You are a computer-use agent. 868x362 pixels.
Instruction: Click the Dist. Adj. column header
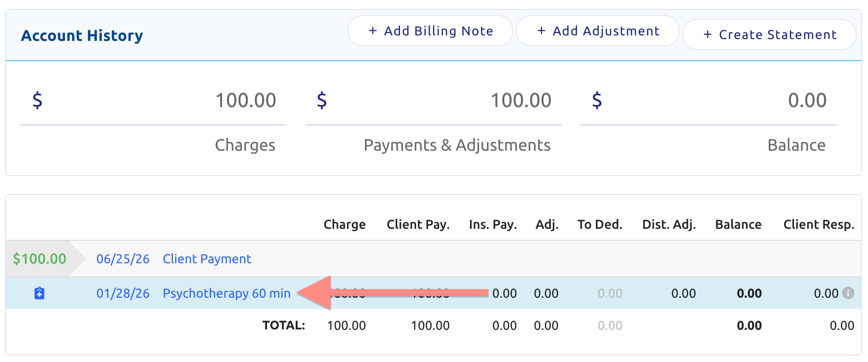click(x=669, y=224)
